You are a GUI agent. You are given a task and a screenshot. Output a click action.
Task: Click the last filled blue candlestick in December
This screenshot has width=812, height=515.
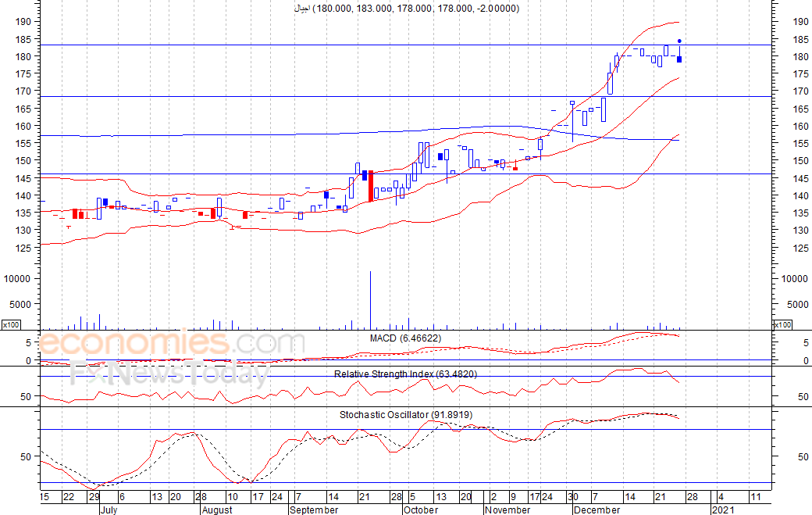[x=679, y=59]
